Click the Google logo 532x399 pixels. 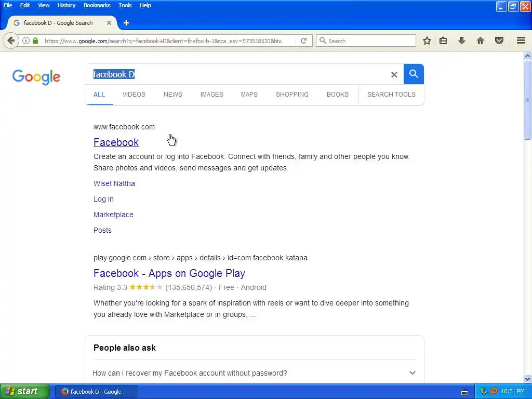pos(36,77)
